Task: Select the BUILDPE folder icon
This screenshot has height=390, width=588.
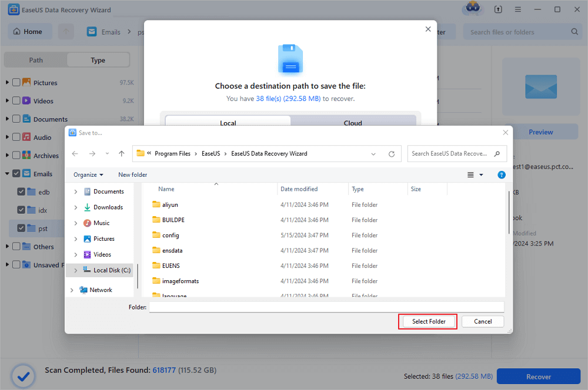Action: (156, 220)
